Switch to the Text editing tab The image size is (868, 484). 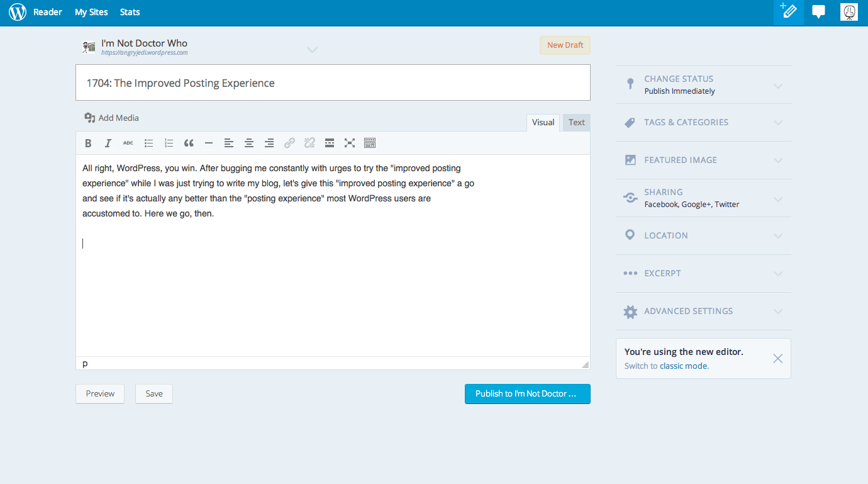tap(576, 122)
